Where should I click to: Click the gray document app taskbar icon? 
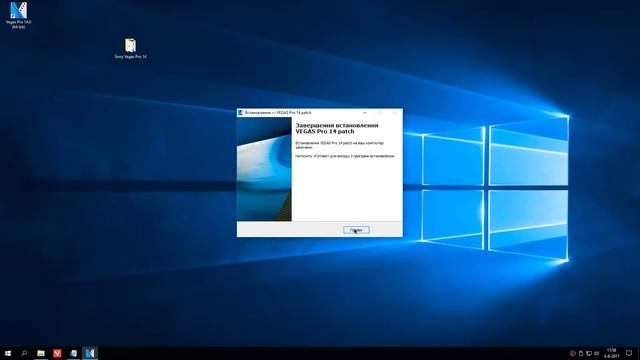click(x=73, y=353)
